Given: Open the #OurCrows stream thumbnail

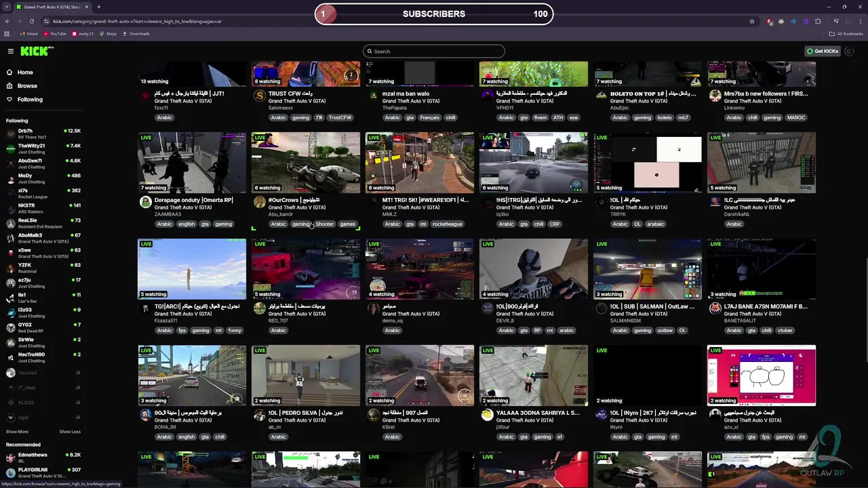Looking at the screenshot, I should coord(306,163).
